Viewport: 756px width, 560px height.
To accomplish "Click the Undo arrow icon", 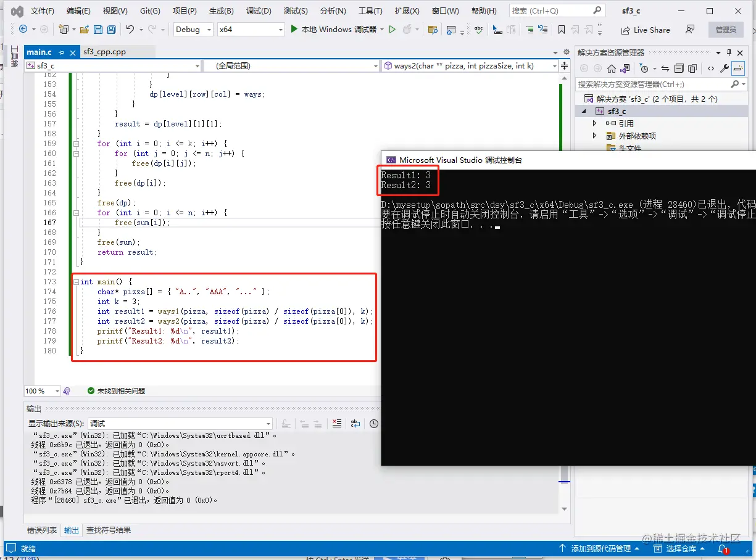I will pos(130,30).
